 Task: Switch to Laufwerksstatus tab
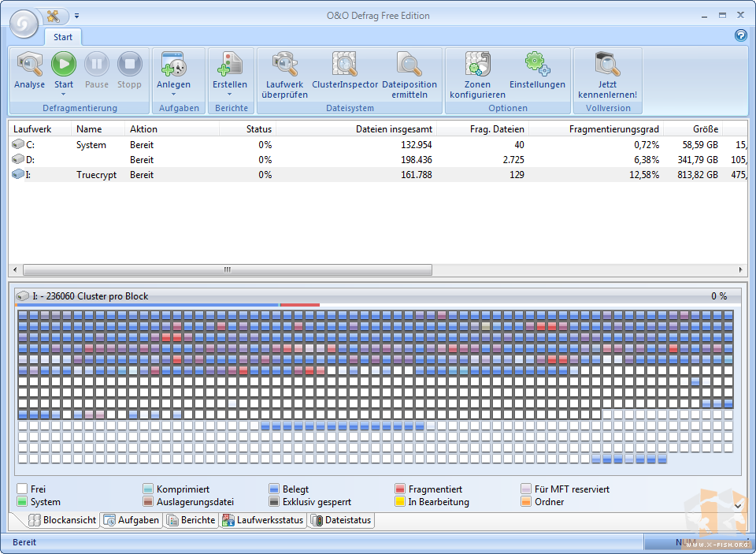tap(263, 520)
